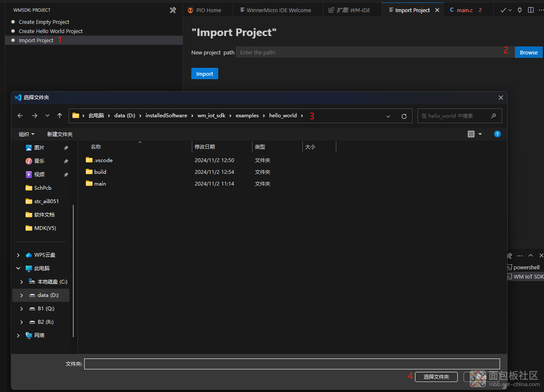The width and height of the screenshot is (544, 392).
Task: Select Create Hello World Project
Action: (x=51, y=31)
